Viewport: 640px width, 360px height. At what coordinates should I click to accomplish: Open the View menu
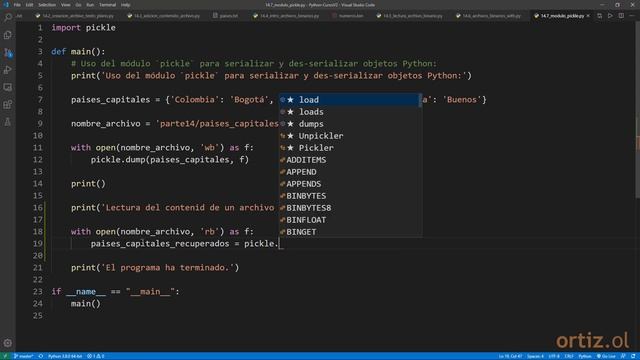pyautogui.click(x=65, y=5)
